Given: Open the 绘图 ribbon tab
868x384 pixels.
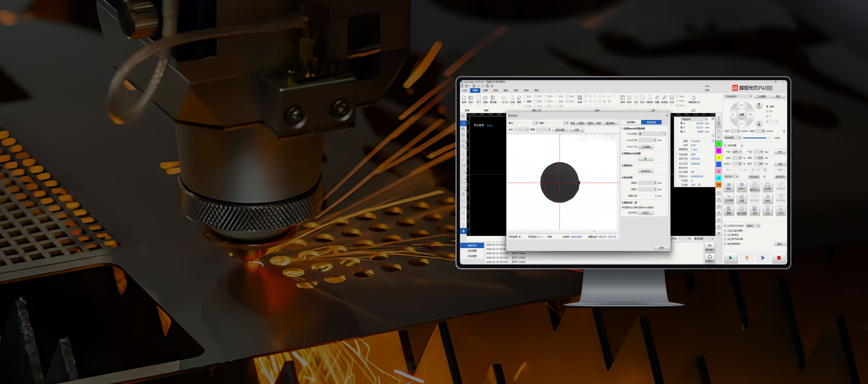Looking at the screenshot, I should point(485,90).
